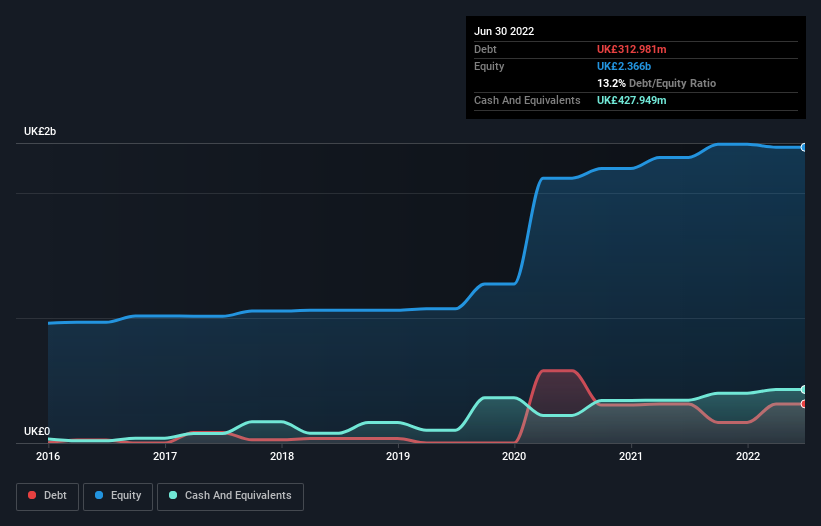Click the UK£2.366b equity value
Viewport: 821px width, 526px height.
624,66
